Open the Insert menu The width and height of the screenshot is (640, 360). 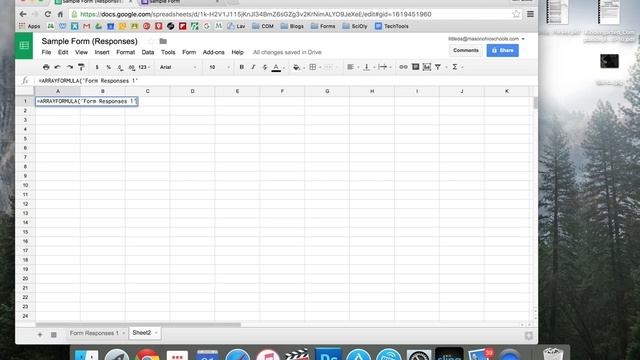(x=102, y=52)
